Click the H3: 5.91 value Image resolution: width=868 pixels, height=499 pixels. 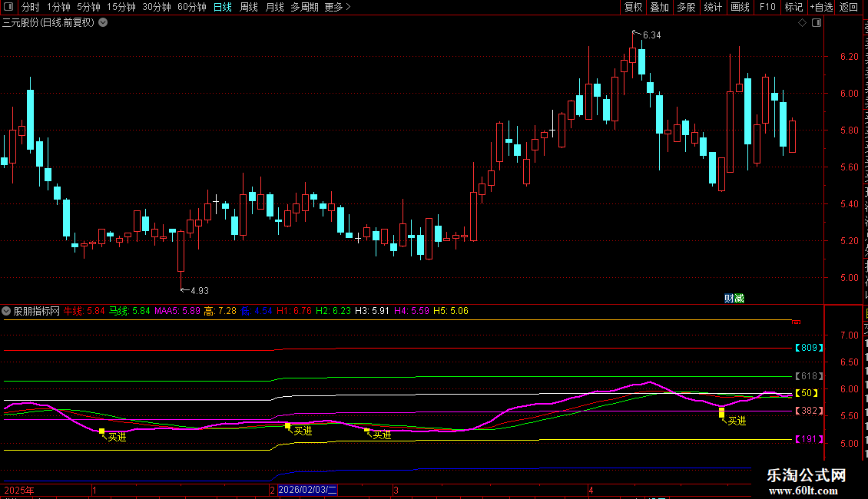point(373,311)
